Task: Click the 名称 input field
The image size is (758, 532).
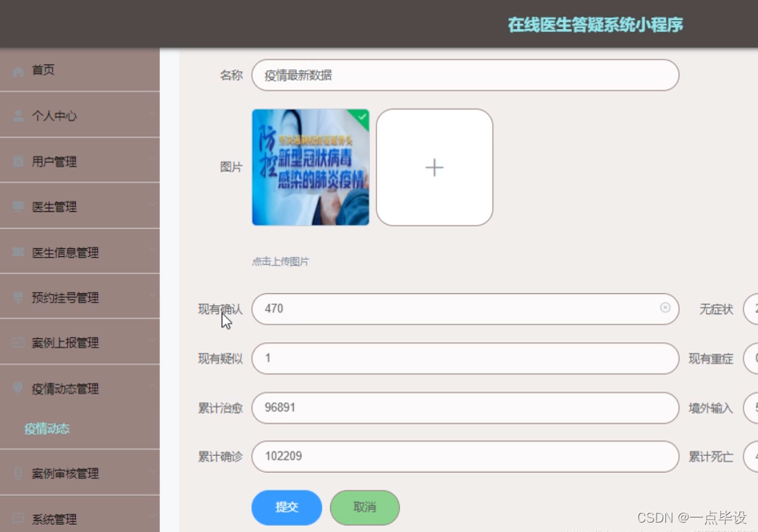Action: pos(463,75)
